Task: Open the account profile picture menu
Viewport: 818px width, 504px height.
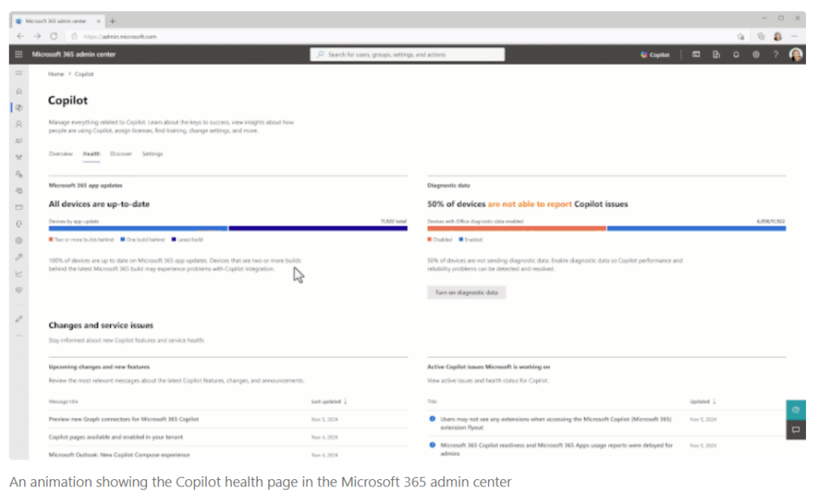Action: coord(796,54)
